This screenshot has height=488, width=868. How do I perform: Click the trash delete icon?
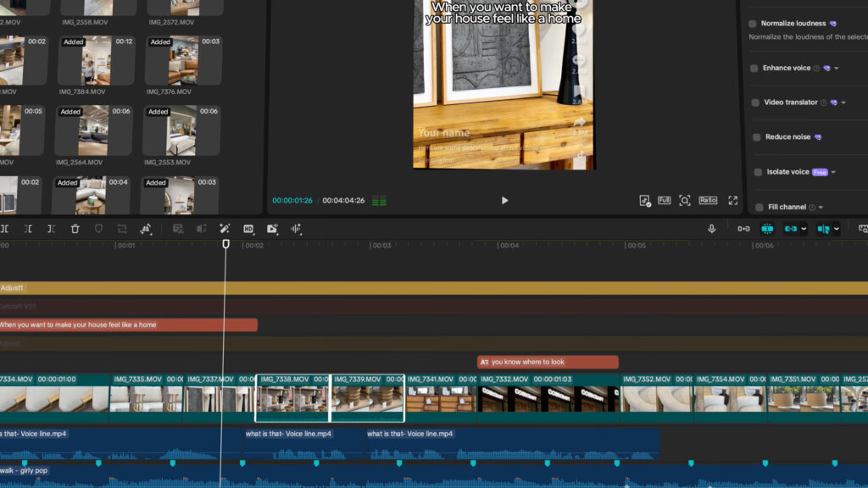75,229
